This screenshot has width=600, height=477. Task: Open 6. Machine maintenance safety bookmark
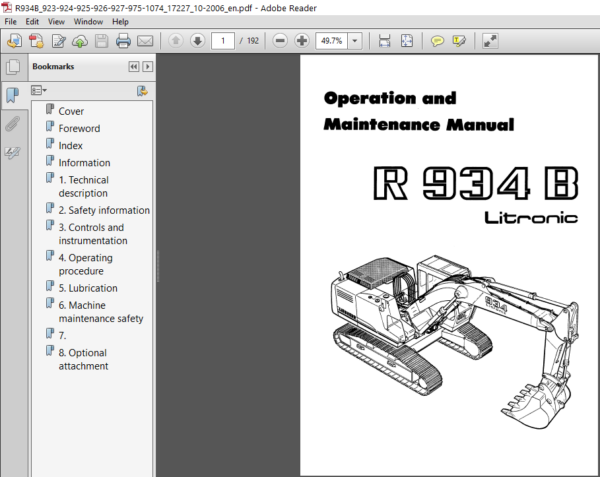click(101, 312)
